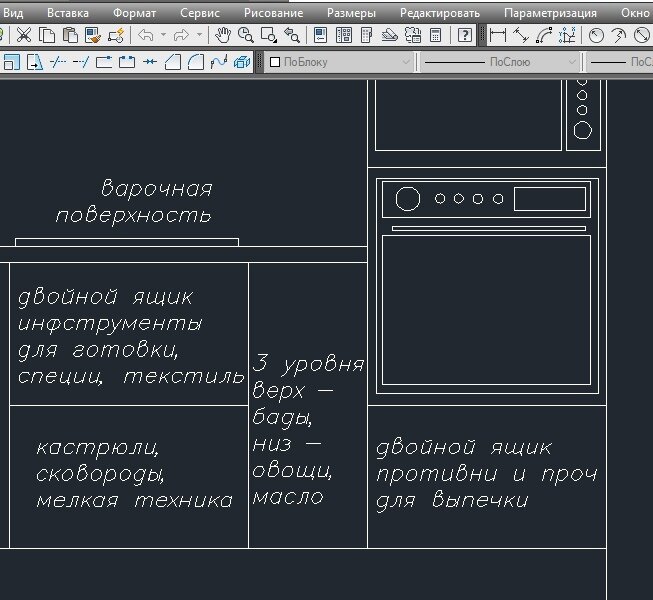Select the large oven knob circle

click(407, 199)
